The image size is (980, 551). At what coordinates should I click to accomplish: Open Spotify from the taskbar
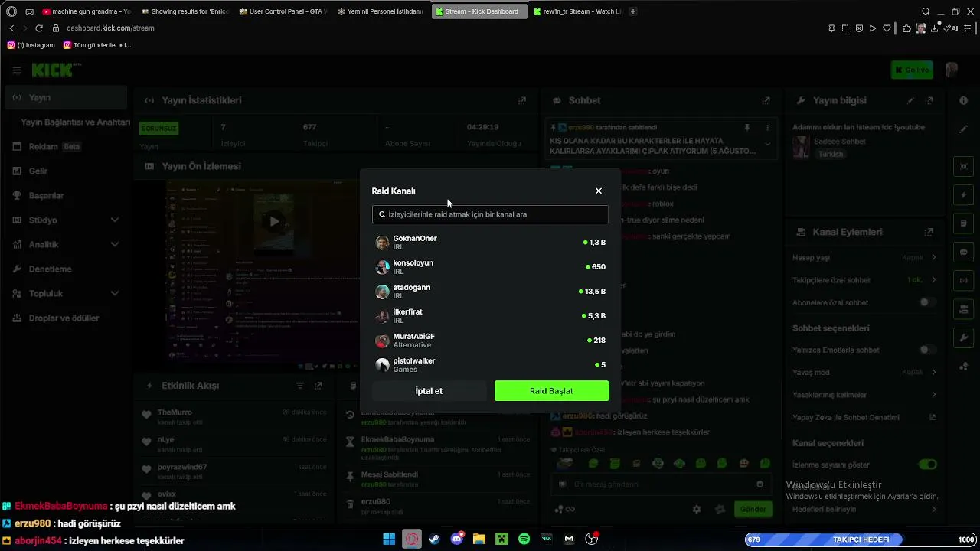(524, 539)
